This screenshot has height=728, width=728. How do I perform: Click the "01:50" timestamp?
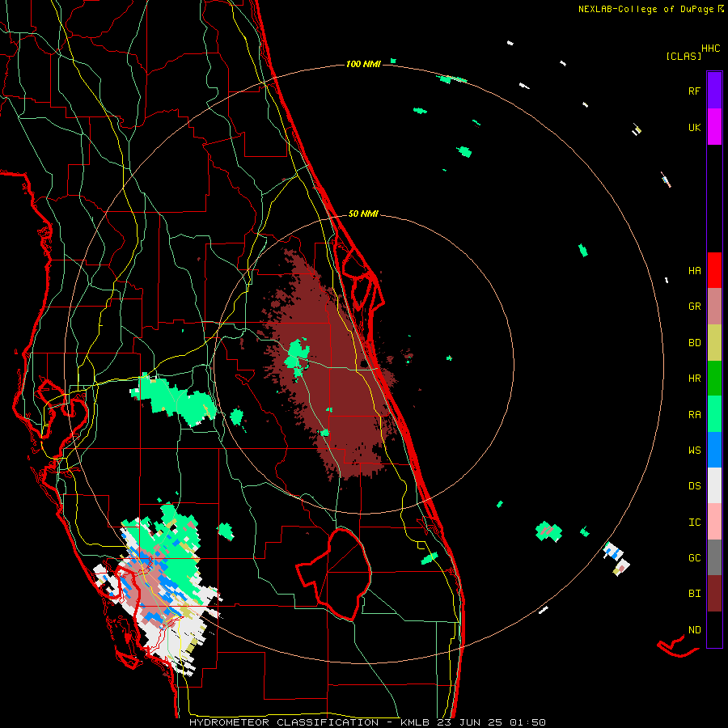527,722
